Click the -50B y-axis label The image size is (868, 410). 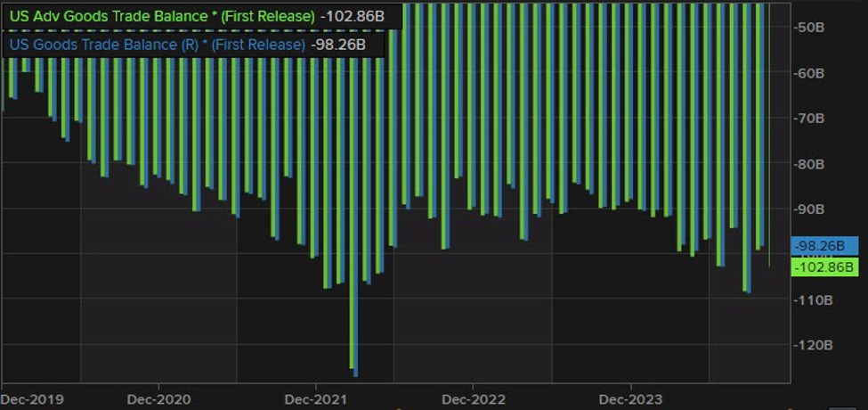[809, 27]
